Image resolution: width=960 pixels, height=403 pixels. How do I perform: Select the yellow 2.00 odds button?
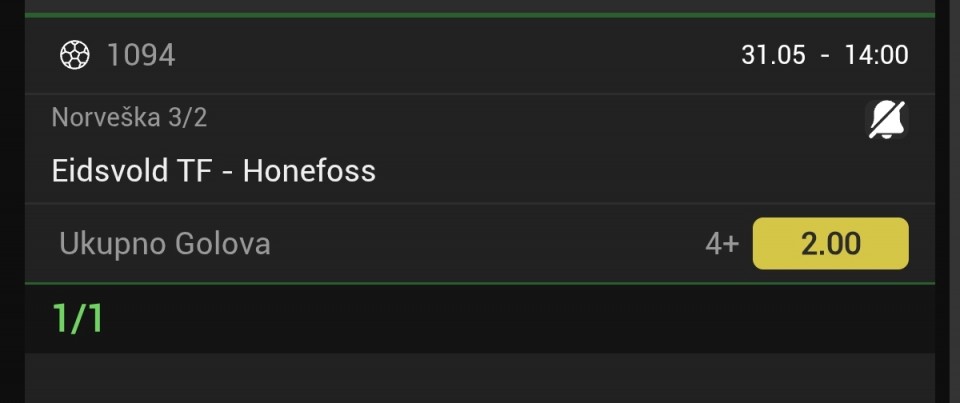click(x=830, y=243)
